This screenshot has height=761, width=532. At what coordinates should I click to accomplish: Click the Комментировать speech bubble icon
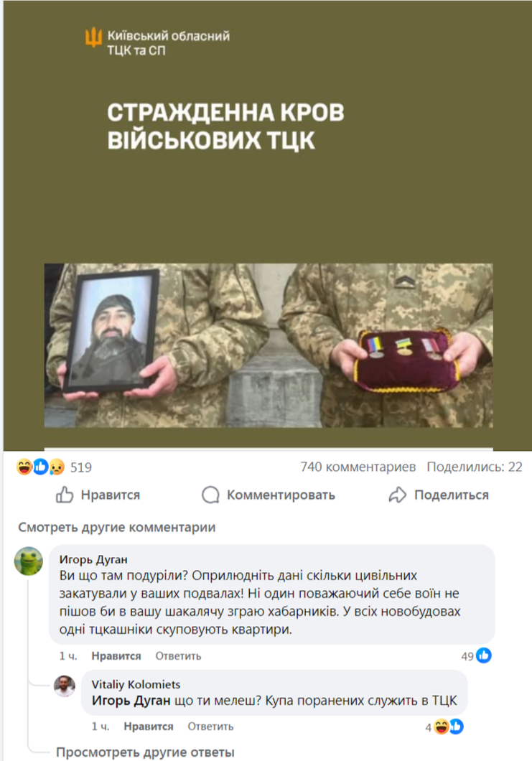[210, 495]
